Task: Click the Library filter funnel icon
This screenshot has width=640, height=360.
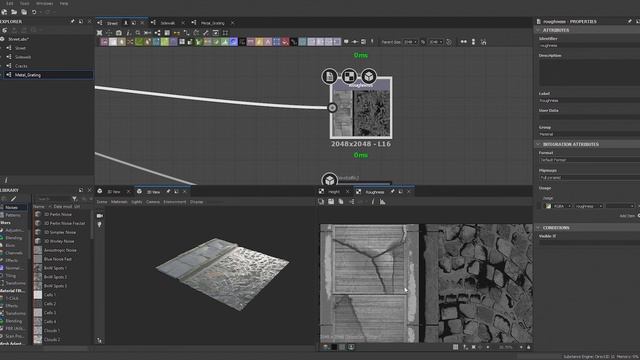Action: click(x=75, y=199)
